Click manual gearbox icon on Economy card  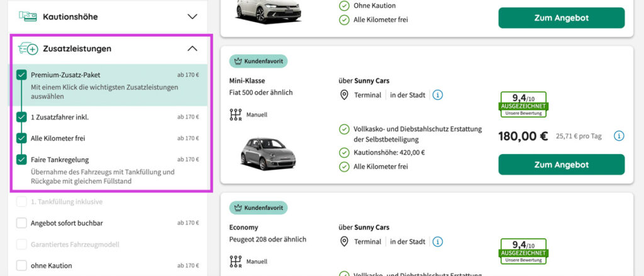tap(236, 261)
